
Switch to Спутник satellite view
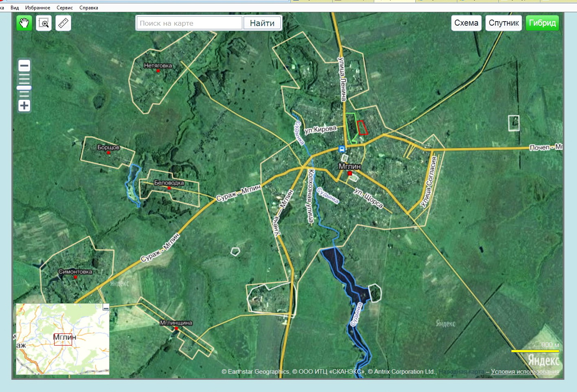[x=504, y=23]
